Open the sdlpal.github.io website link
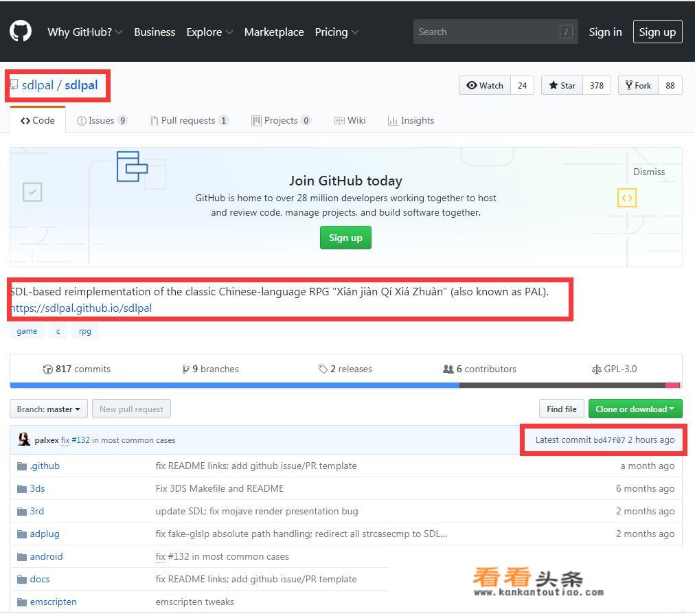Viewport: 695px width, 616px height. 81,308
